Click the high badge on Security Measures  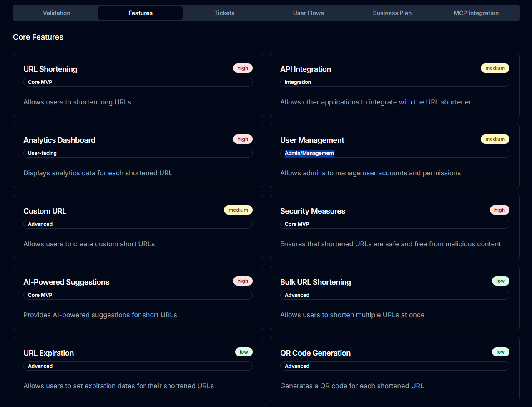click(499, 210)
